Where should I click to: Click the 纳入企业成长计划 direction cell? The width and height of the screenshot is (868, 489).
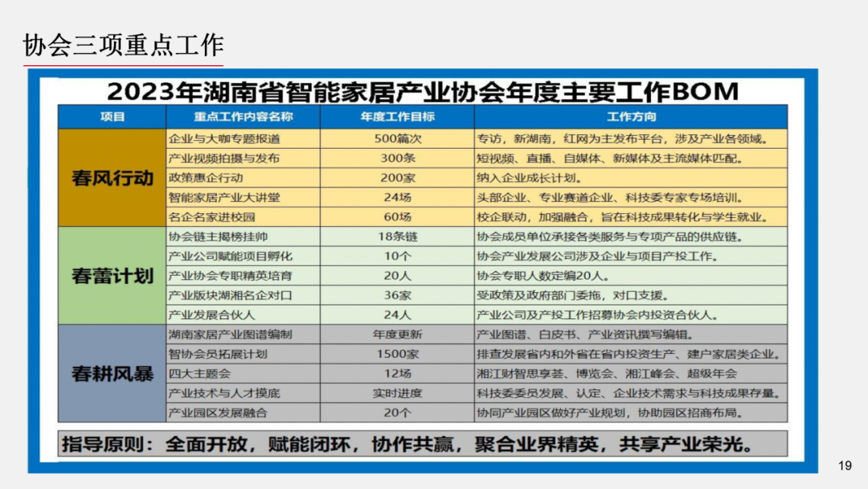pyautogui.click(x=631, y=178)
